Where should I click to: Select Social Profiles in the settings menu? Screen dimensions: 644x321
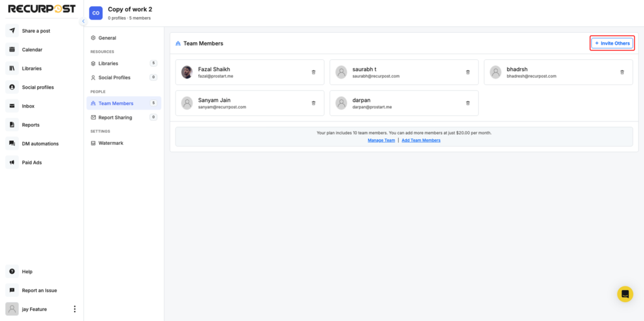click(x=124, y=77)
